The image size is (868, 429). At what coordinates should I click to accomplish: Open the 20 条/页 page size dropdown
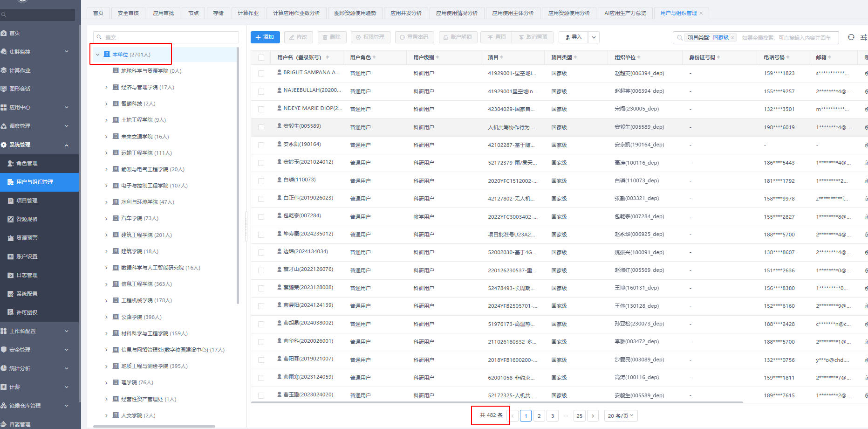pos(621,415)
